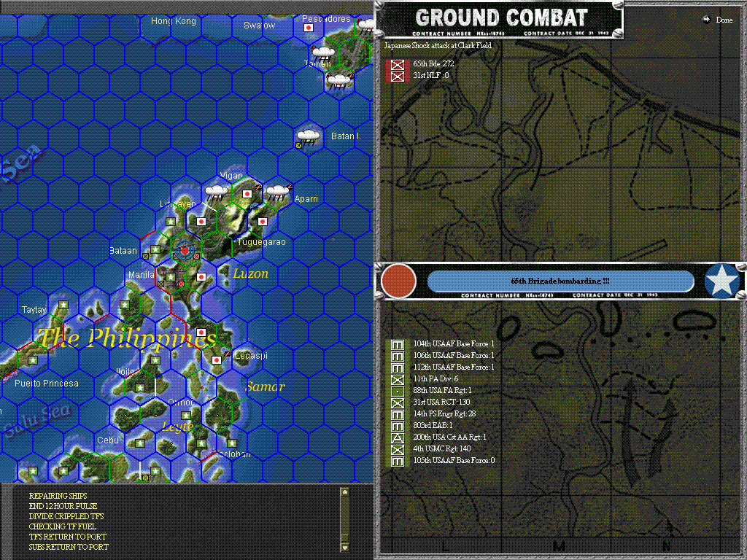Click the 'DIVIDE CRIPPLED TFS' log line

[66, 516]
